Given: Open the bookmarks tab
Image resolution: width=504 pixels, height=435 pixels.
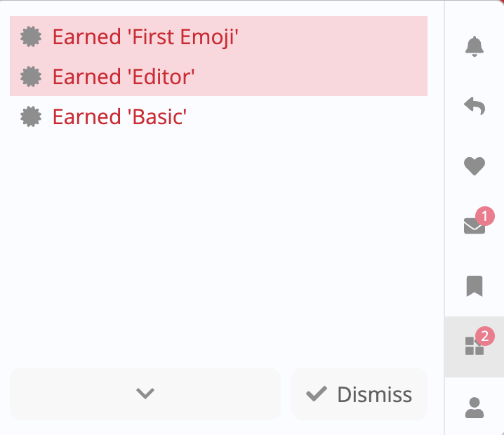Looking at the screenshot, I should (x=475, y=286).
